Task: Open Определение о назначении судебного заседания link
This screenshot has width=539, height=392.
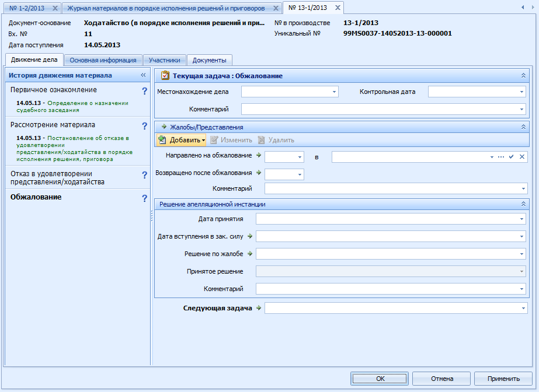Action: (72, 106)
